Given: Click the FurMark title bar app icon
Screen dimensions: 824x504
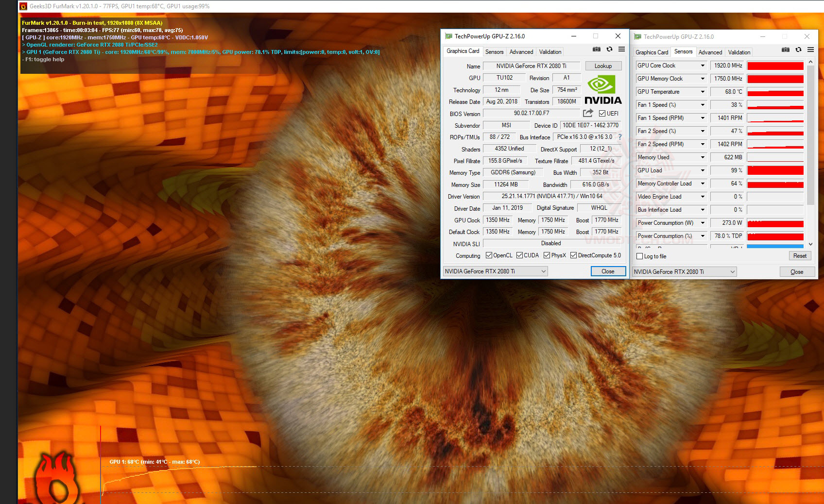Looking at the screenshot, I should 23,6.
